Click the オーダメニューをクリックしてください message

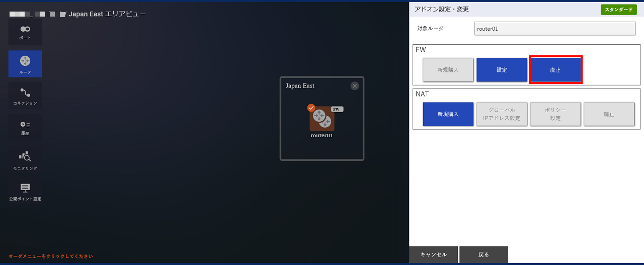pos(50,256)
